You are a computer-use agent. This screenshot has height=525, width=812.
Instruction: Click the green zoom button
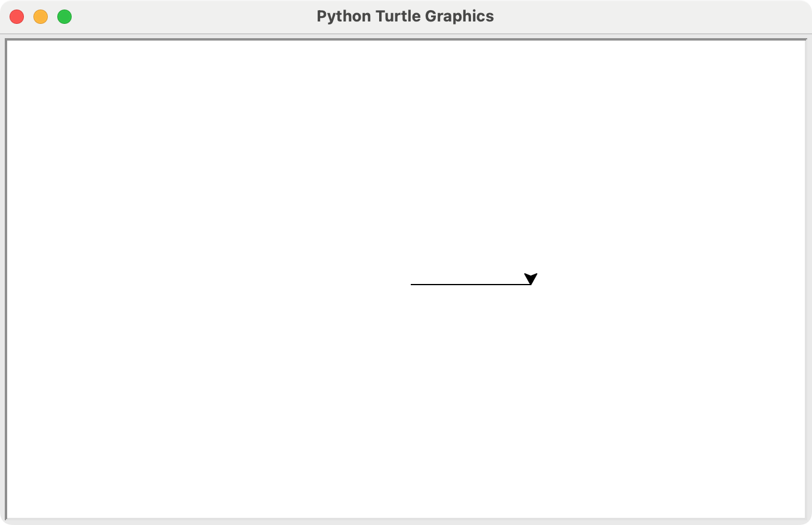(64, 17)
